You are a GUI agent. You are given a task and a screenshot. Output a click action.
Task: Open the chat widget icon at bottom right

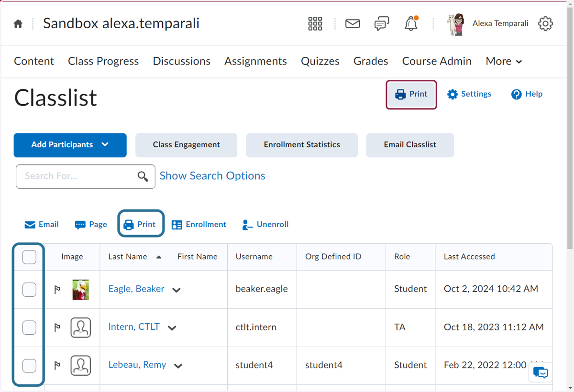(541, 372)
